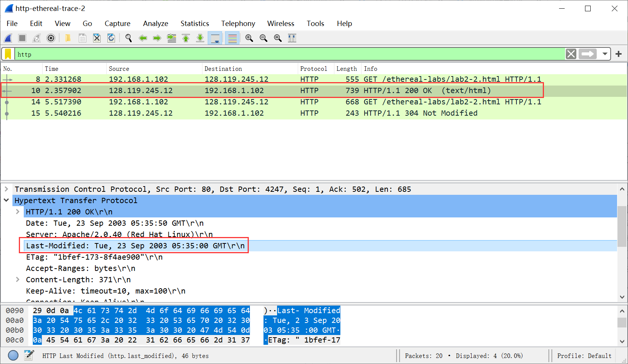Expand the HTTP/1.1 200 OK line
Viewport: 628px width, 364px height.
(18, 212)
